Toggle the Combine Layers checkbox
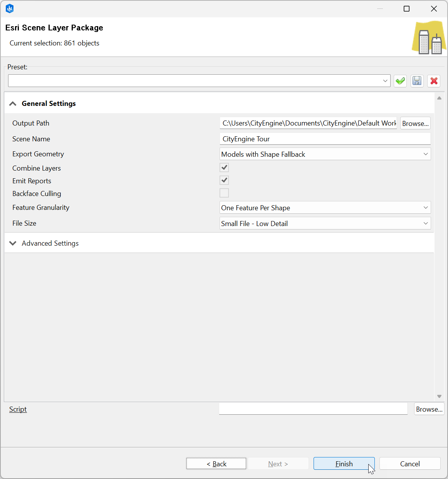448x479 pixels. point(224,167)
